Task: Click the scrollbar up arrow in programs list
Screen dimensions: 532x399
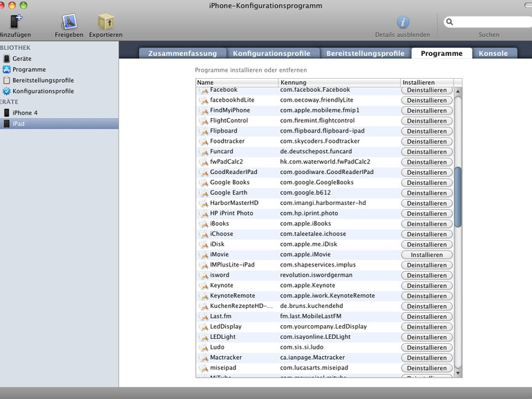Action: point(457,91)
